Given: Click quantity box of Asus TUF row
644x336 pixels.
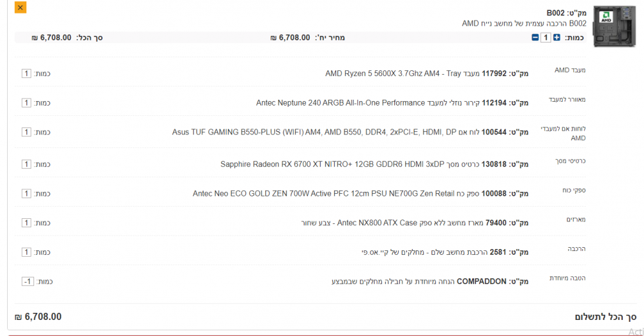Looking at the screenshot, I should tap(26, 132).
